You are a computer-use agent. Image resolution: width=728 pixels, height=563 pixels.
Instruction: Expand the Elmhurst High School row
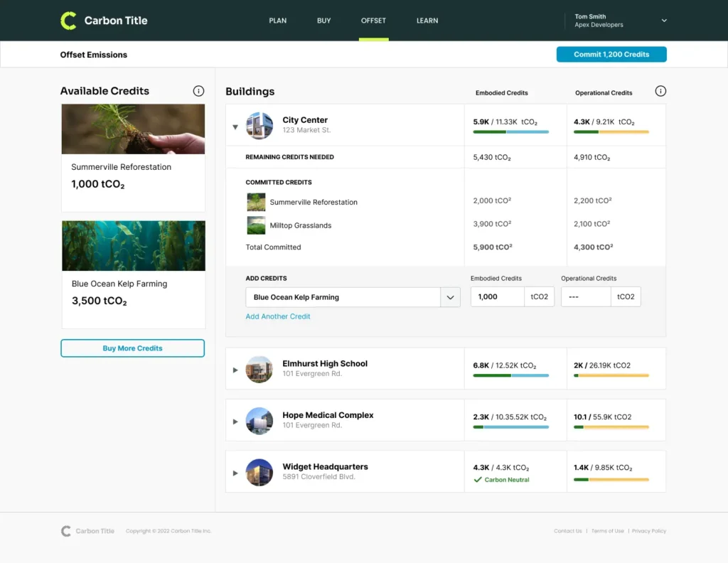(x=235, y=370)
